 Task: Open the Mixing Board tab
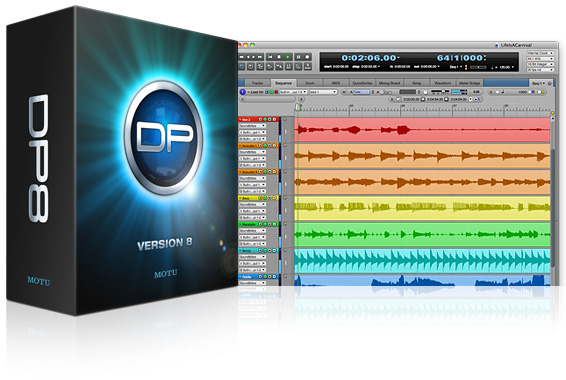(389, 83)
